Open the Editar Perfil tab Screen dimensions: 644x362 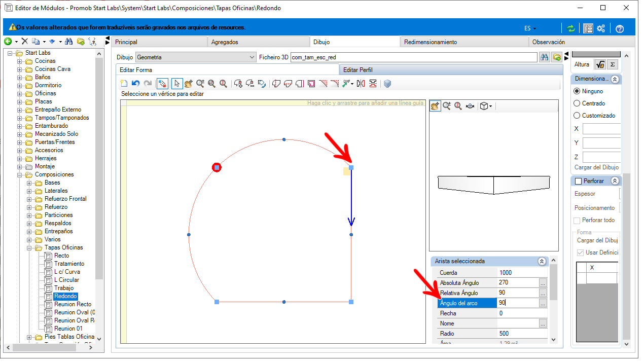tap(359, 70)
